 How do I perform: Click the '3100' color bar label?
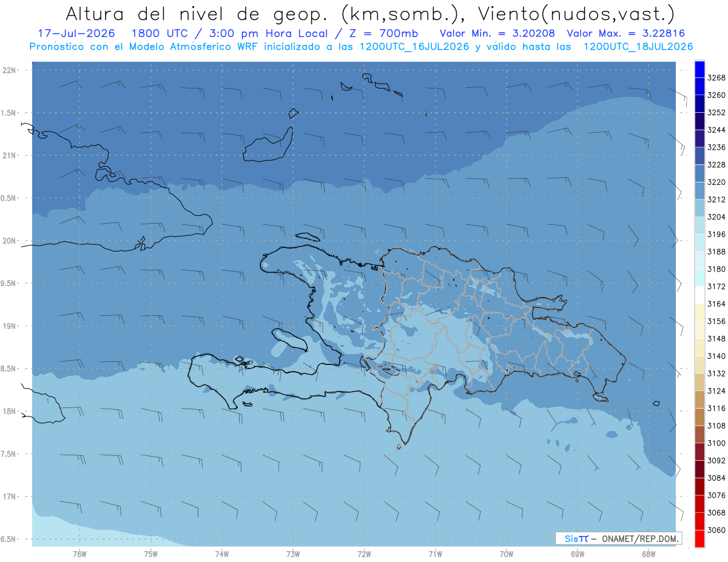tap(716, 443)
